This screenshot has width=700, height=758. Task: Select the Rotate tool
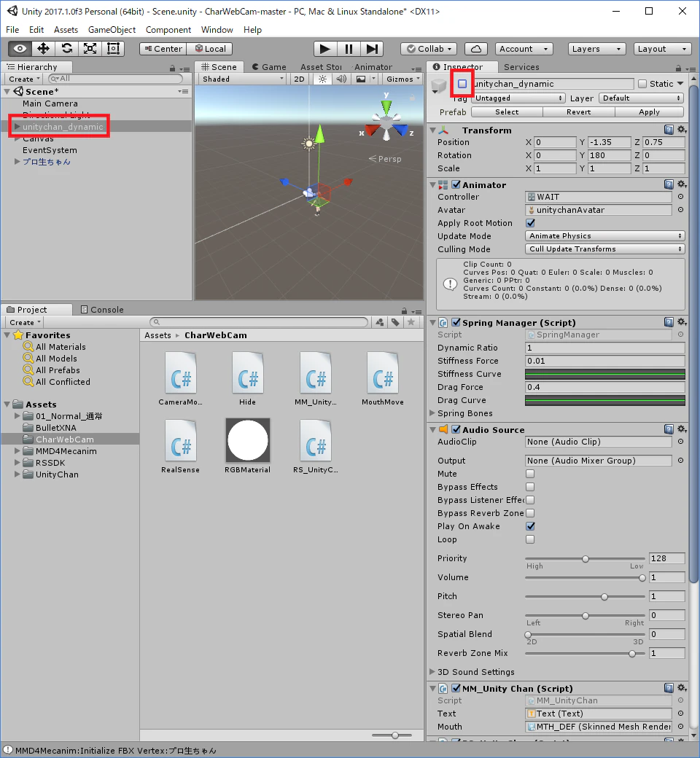click(67, 49)
